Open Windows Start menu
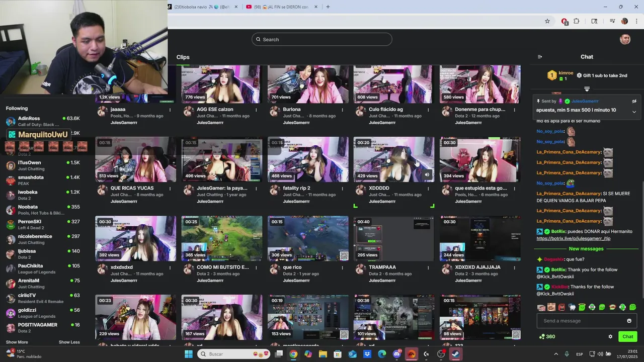The width and height of the screenshot is (644, 362). [x=189, y=354]
